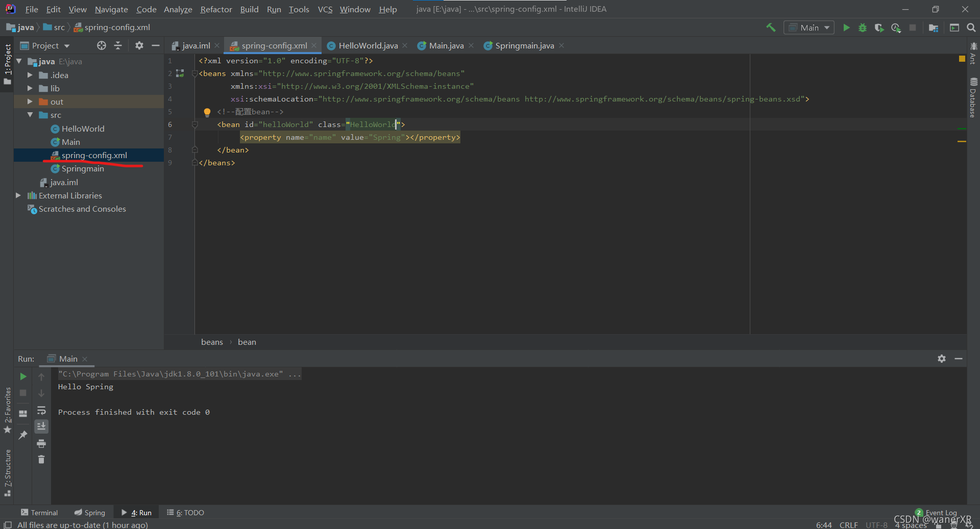Screen dimensions: 980x529
Task: Click the yellow intention lightbulb on line 5
Action: (x=207, y=112)
